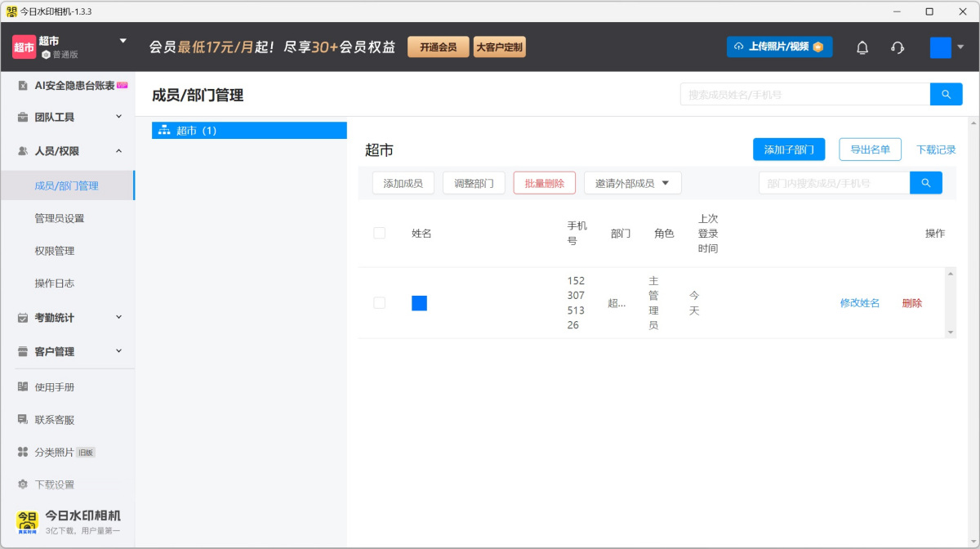
Task: Expand the 考勤统计 sidebar section
Action: [x=67, y=318]
